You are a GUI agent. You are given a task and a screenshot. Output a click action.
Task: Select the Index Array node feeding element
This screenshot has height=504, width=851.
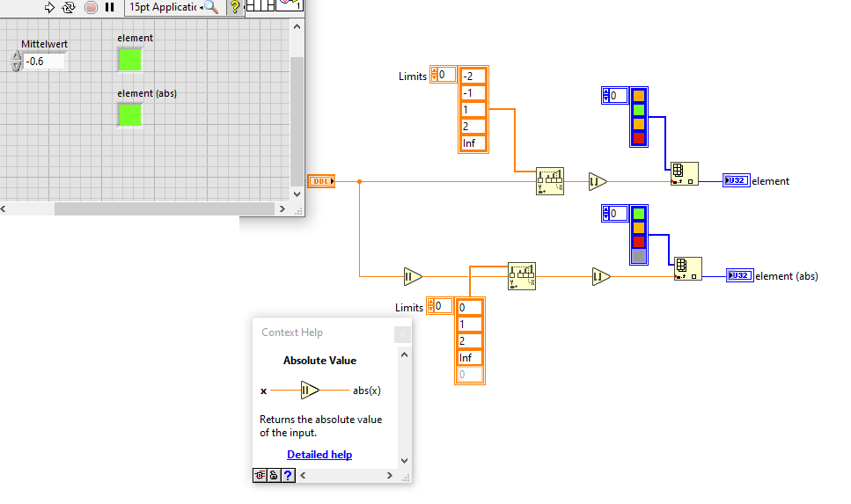pyautogui.click(x=685, y=173)
